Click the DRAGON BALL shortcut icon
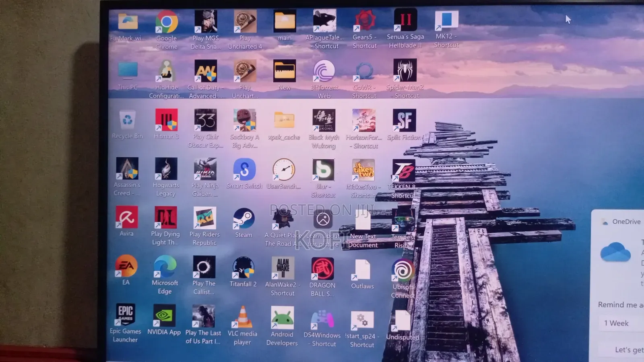The height and width of the screenshot is (362, 644). tap(322, 269)
